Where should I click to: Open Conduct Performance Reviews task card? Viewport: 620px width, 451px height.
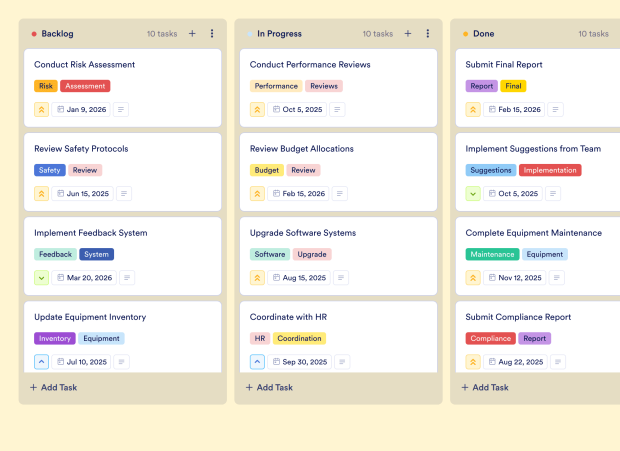[x=310, y=65]
